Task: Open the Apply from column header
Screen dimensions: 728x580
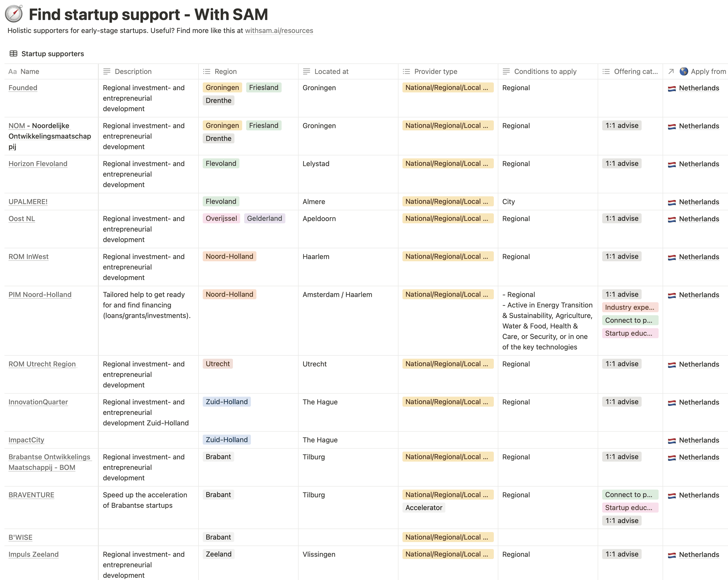Action: click(695, 71)
